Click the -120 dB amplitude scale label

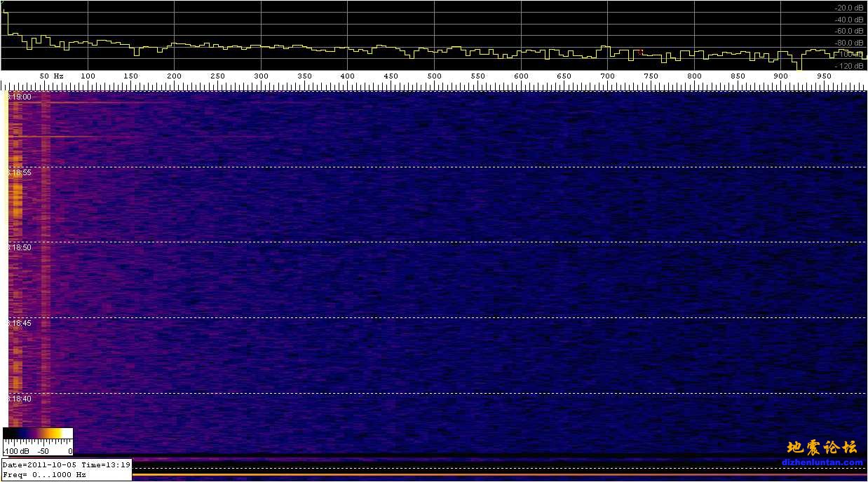[x=849, y=66]
